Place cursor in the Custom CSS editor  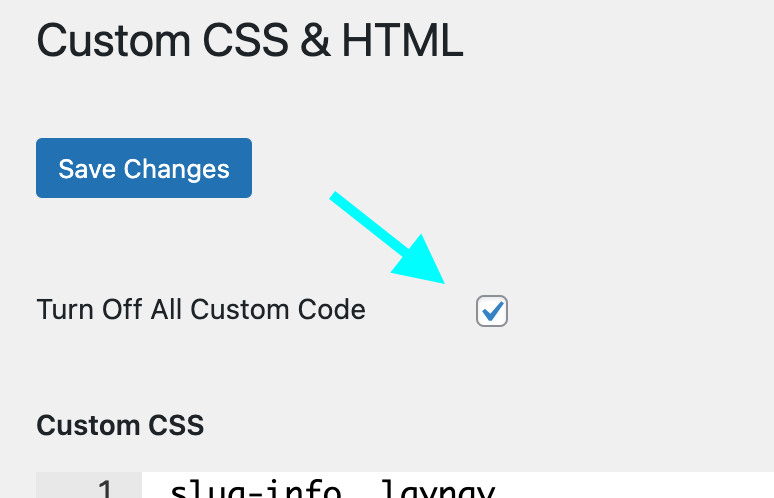click(450, 490)
